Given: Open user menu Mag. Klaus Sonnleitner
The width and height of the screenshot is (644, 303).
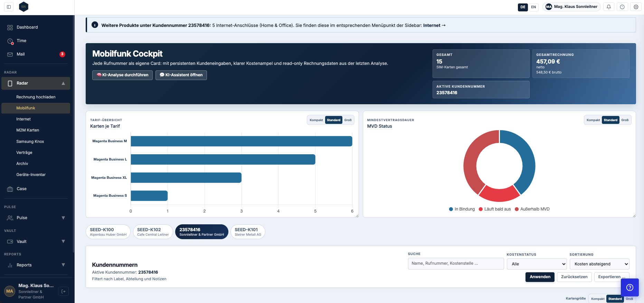Looking at the screenshot, I should click(x=571, y=7).
